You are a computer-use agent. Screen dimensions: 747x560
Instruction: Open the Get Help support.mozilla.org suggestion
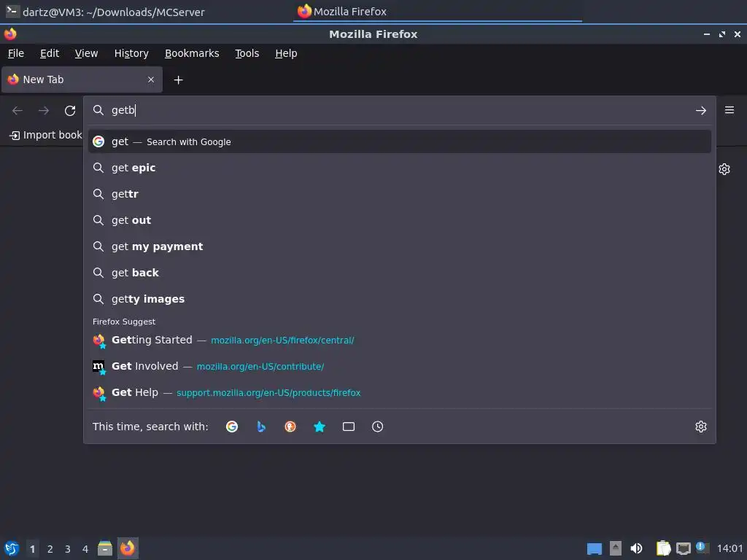[399, 392]
